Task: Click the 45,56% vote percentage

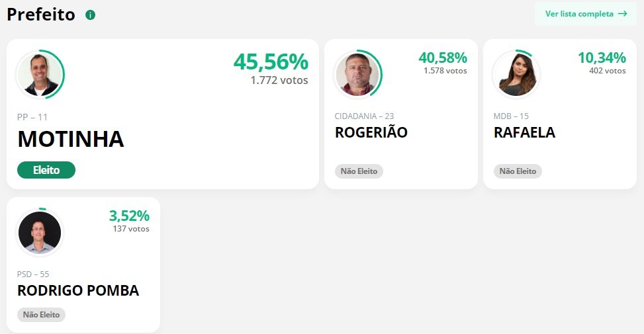Action: pos(271,62)
